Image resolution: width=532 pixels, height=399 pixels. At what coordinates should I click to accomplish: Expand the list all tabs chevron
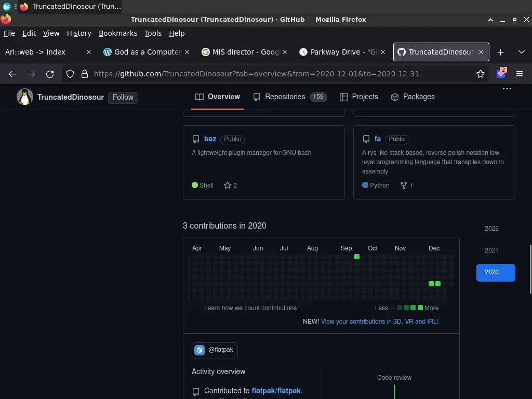(x=522, y=52)
